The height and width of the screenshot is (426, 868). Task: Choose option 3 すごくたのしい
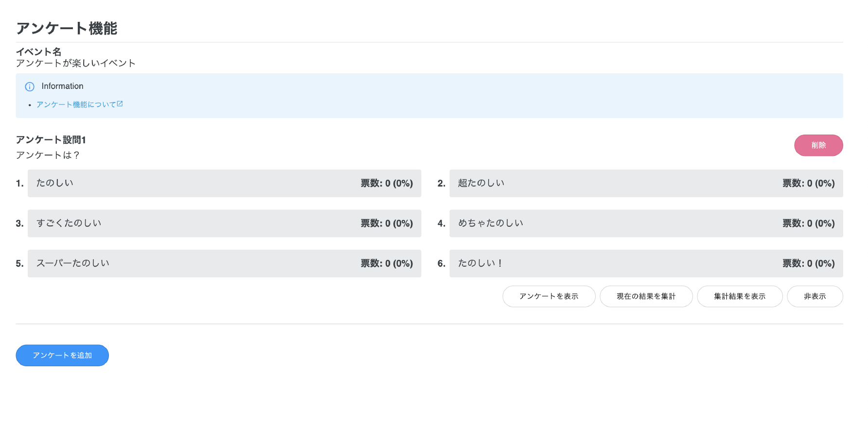224,223
